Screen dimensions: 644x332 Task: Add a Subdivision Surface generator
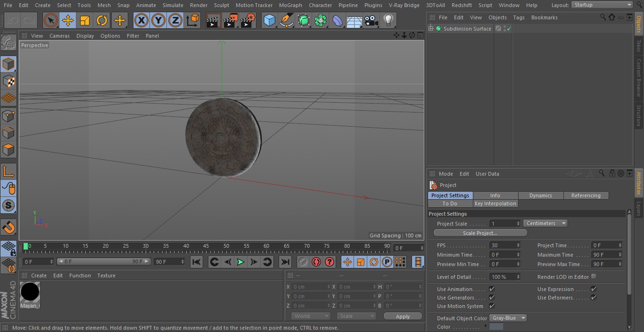click(x=304, y=21)
